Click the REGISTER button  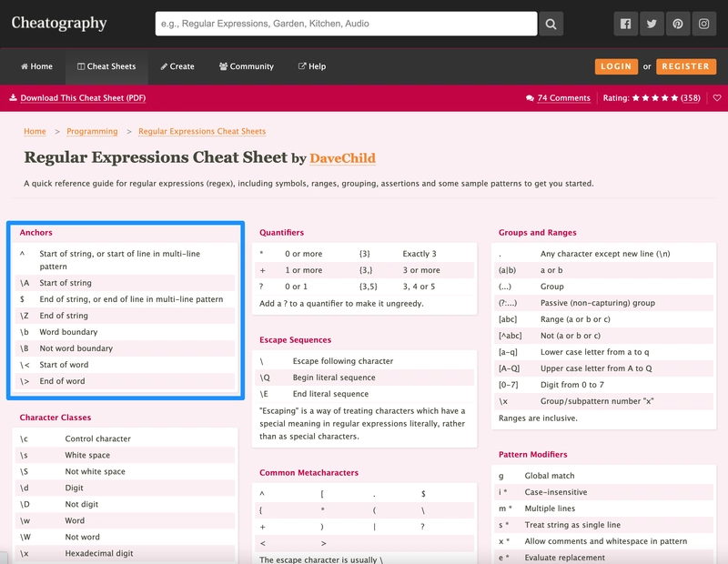686,66
